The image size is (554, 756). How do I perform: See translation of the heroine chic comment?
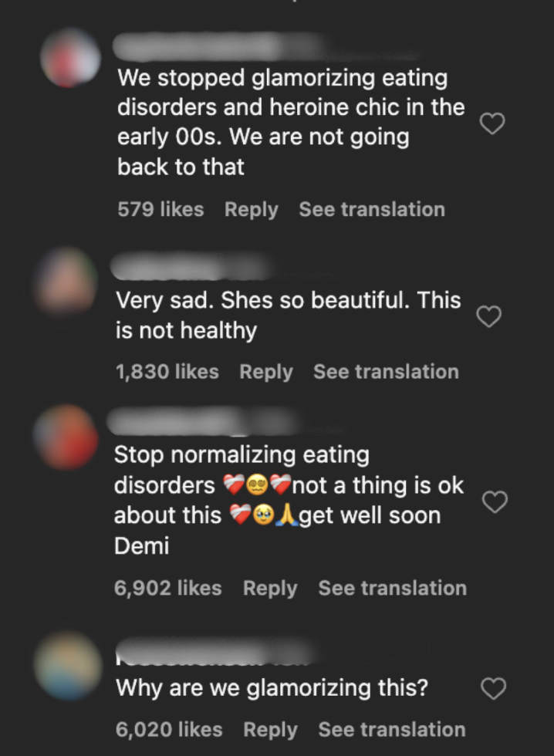[371, 209]
